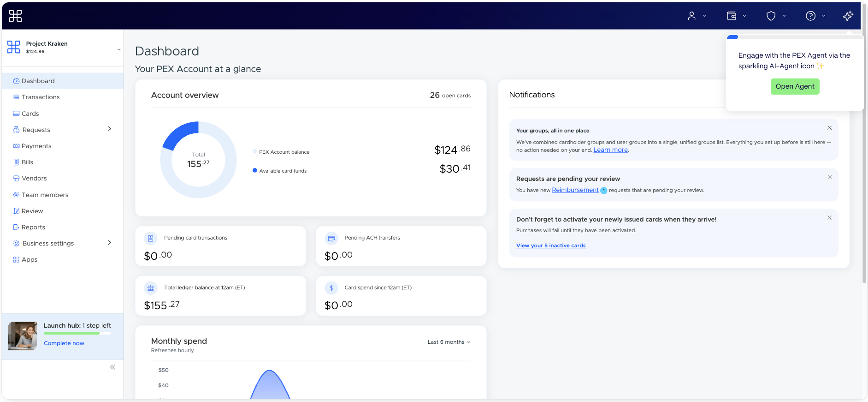The height and width of the screenshot is (402, 868).
Task: Expand the wallet dropdown chevron
Action: [744, 16]
